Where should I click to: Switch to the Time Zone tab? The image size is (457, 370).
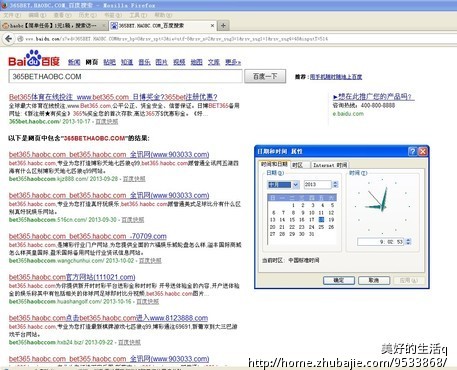pos(297,165)
